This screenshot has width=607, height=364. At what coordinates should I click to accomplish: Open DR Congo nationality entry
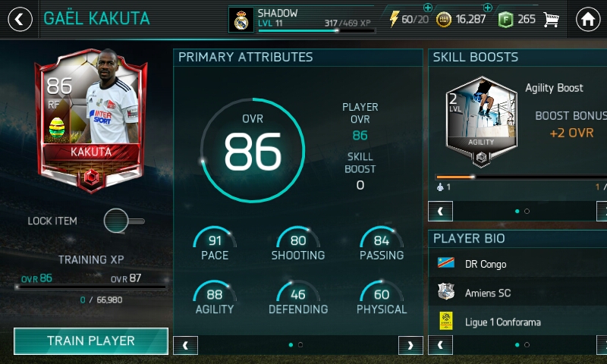coord(517,263)
